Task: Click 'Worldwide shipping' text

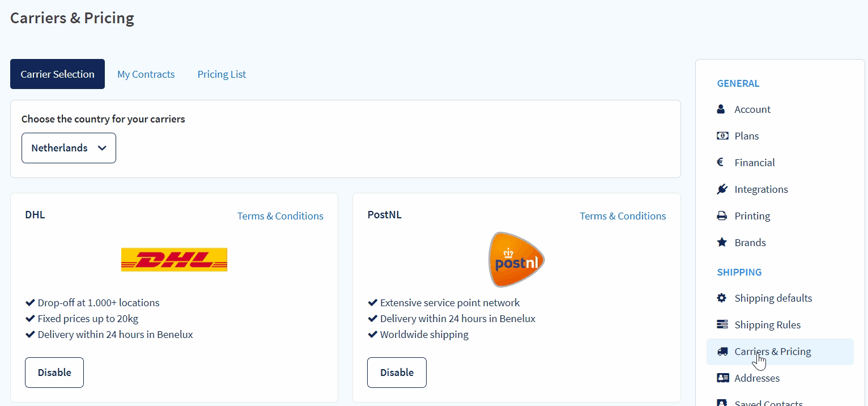Action: 424,335
